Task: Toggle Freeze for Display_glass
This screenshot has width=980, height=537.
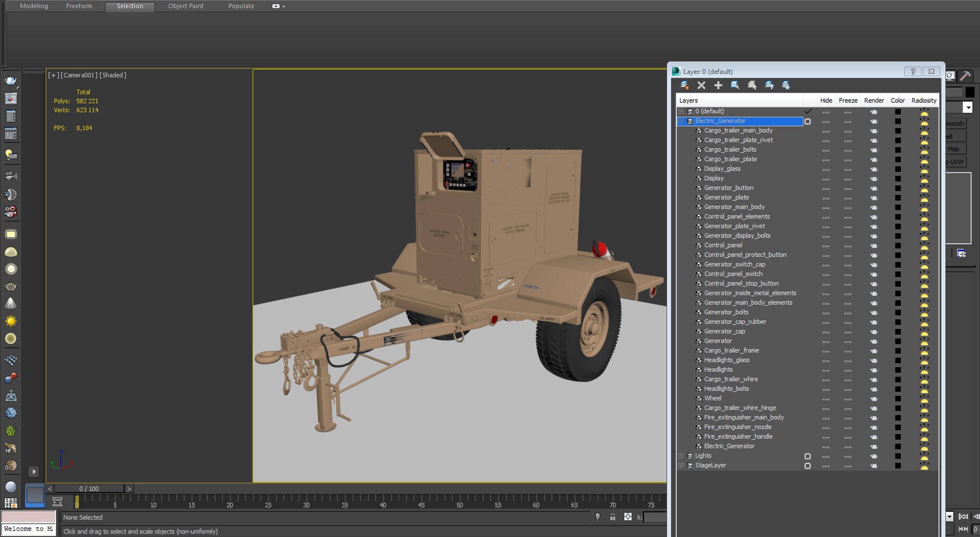Action: tap(848, 169)
